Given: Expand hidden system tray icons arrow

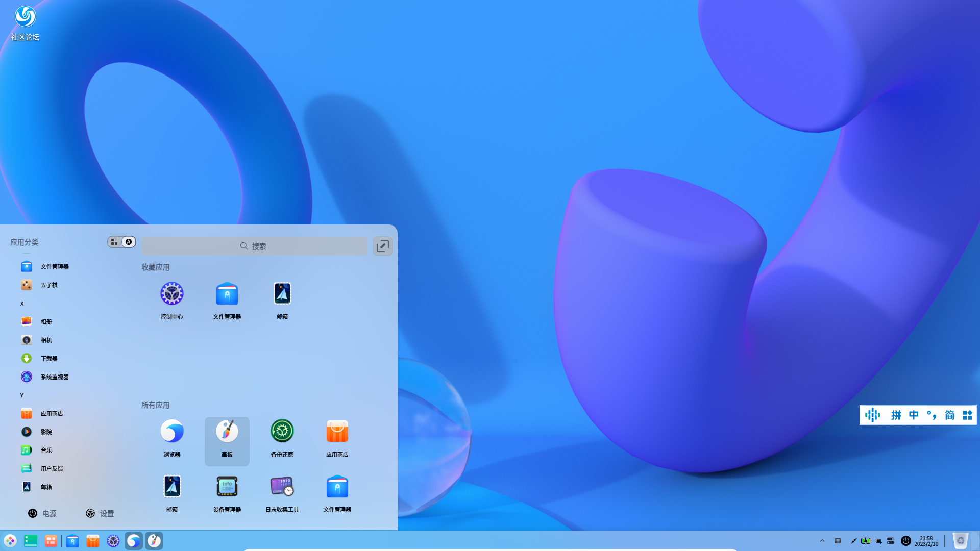Looking at the screenshot, I should pos(822,541).
